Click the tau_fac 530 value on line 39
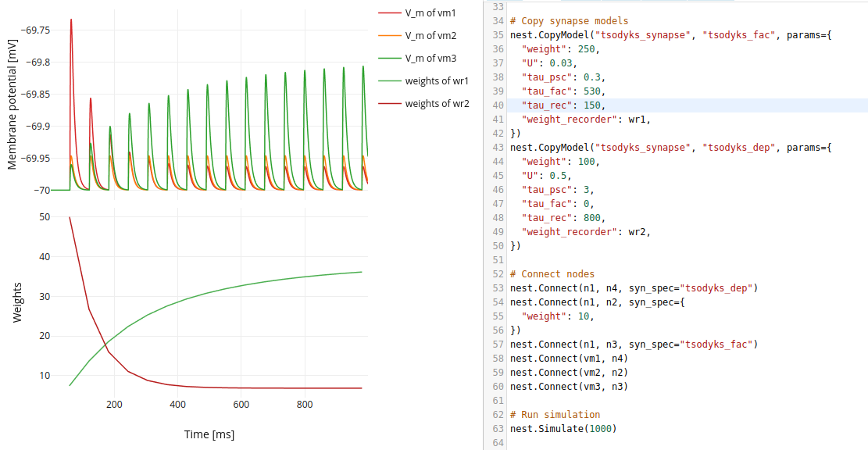Viewport: 868px width, 450px height. click(591, 91)
